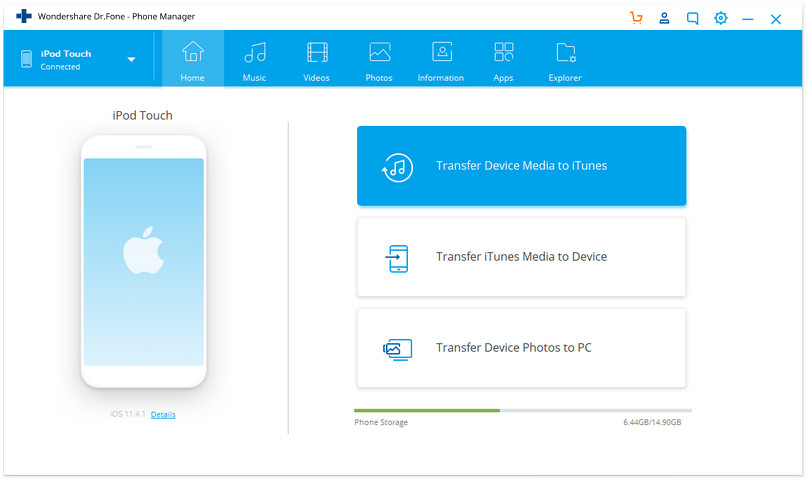This screenshot has width=807, height=480.
Task: Click the Explorer folder icon
Action: click(x=566, y=52)
